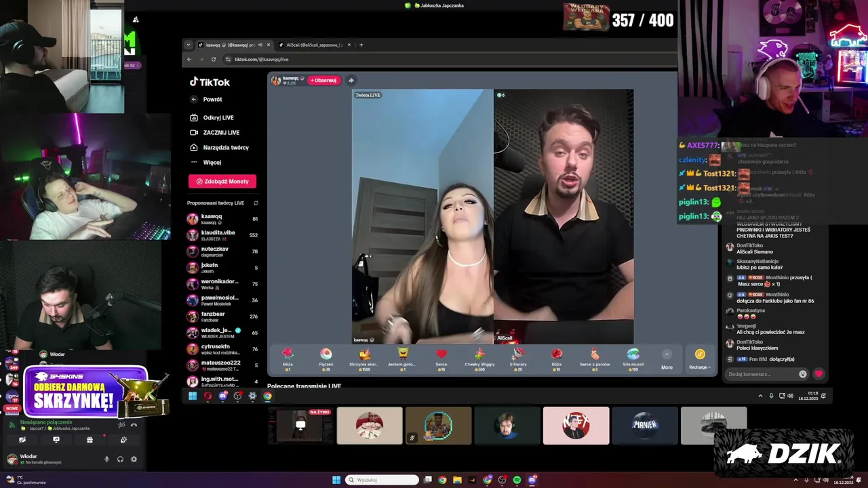Open a new browser tab
868x488 pixels.
pos(361,45)
